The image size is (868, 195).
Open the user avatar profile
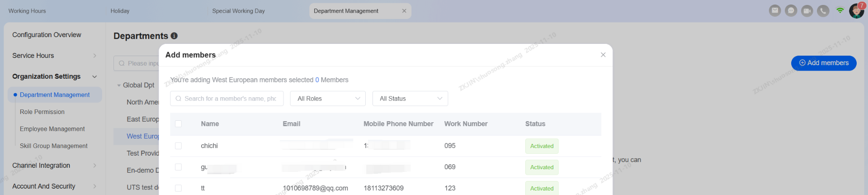[x=856, y=10]
